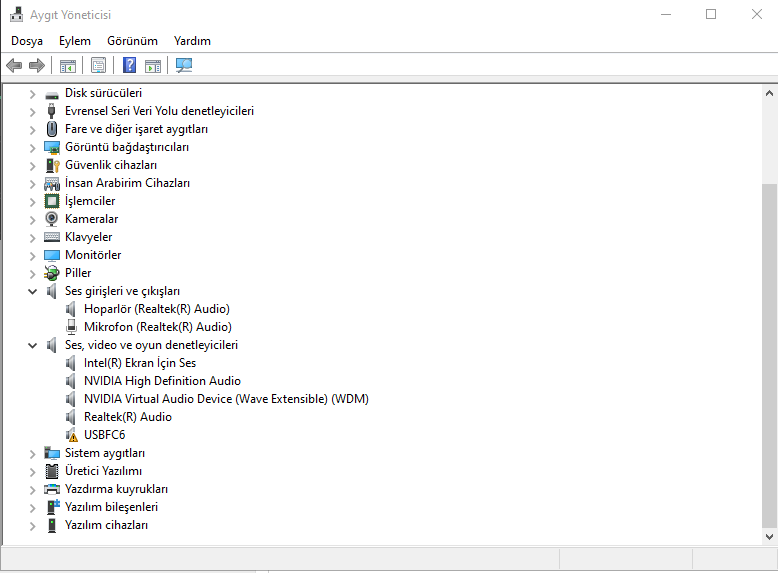Open the Görünüm menu

[x=132, y=41]
